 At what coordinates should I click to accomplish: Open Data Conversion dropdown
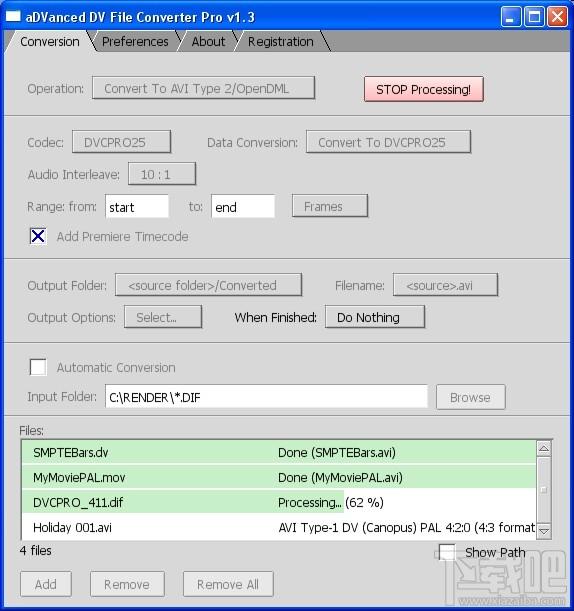coord(389,141)
